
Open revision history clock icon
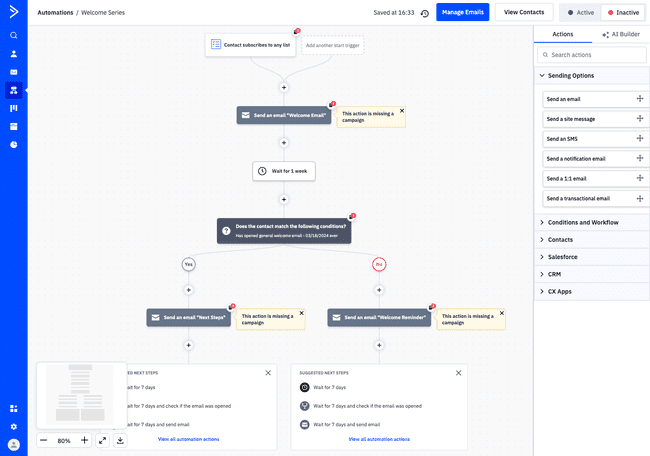click(x=425, y=13)
